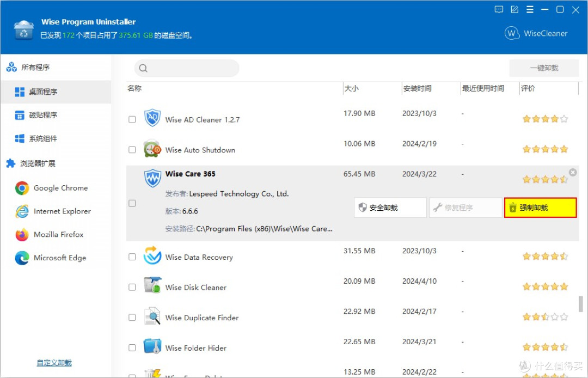Screen dimensions: 588x378
Task: Click the 所有程序 cubes icon
Action: [x=11, y=67]
